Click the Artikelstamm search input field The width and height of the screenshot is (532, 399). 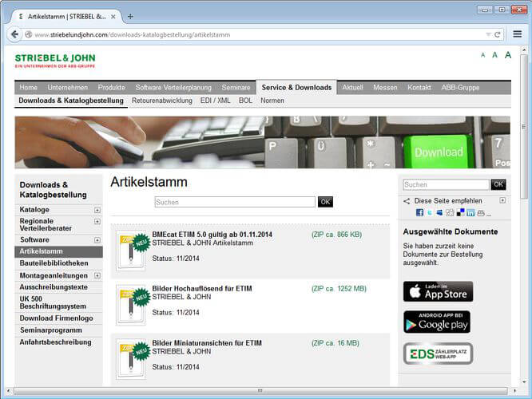tap(235, 202)
